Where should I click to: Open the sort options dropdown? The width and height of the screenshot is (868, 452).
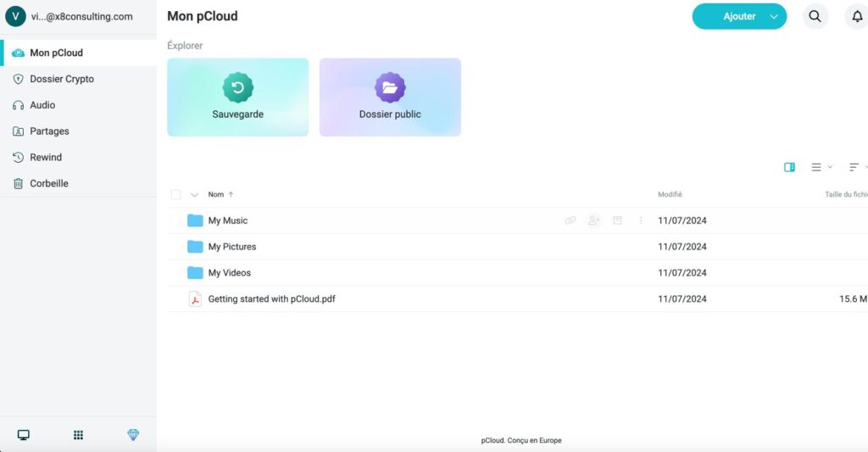click(858, 167)
